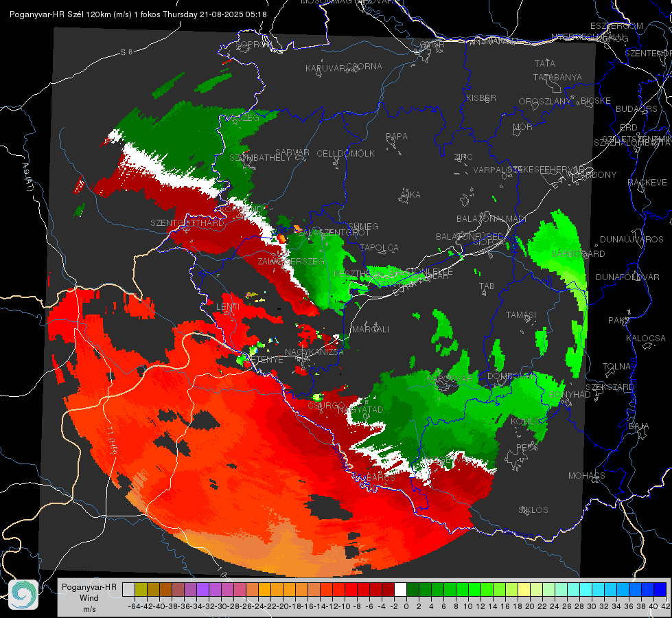This screenshot has height=618, width=672.
Task: Click the KAPUVÁR city label
Action: [326, 69]
